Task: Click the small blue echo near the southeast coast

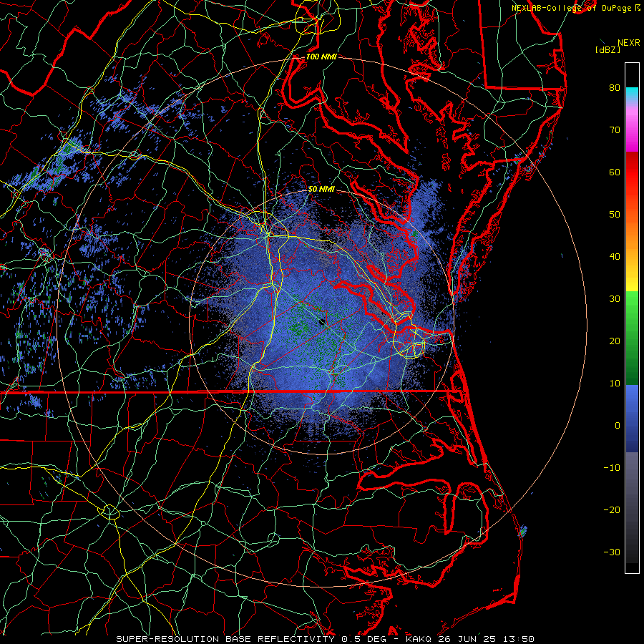Action: pos(523,531)
